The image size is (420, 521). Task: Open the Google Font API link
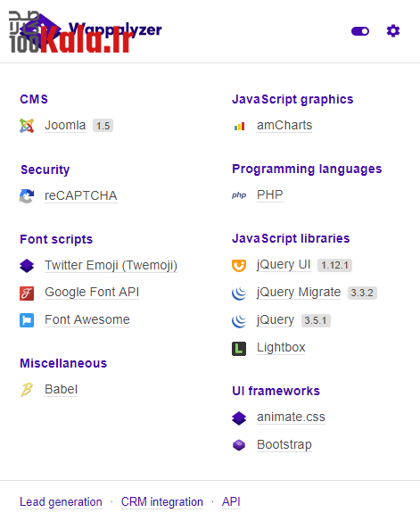(x=92, y=292)
